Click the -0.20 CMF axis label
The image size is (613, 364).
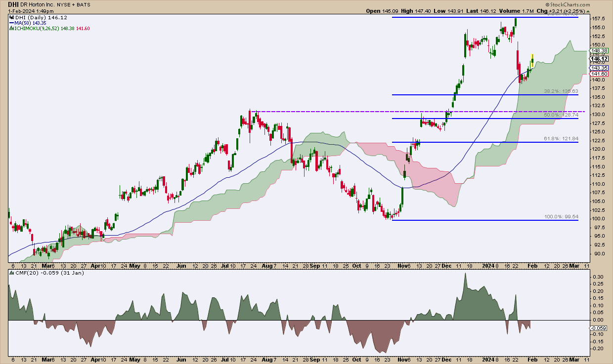(597, 349)
